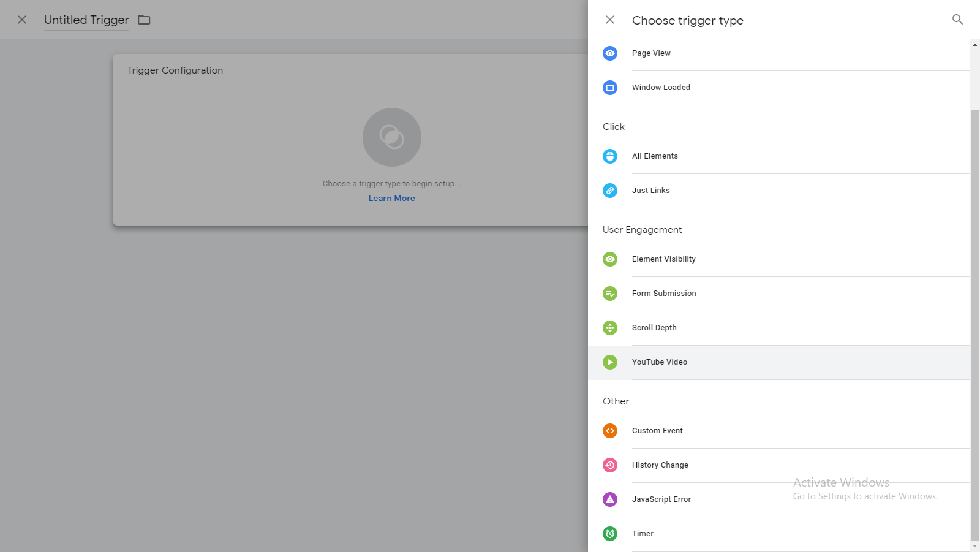Click the scrollbar down arrow
The width and height of the screenshot is (980, 554).
[974, 546]
